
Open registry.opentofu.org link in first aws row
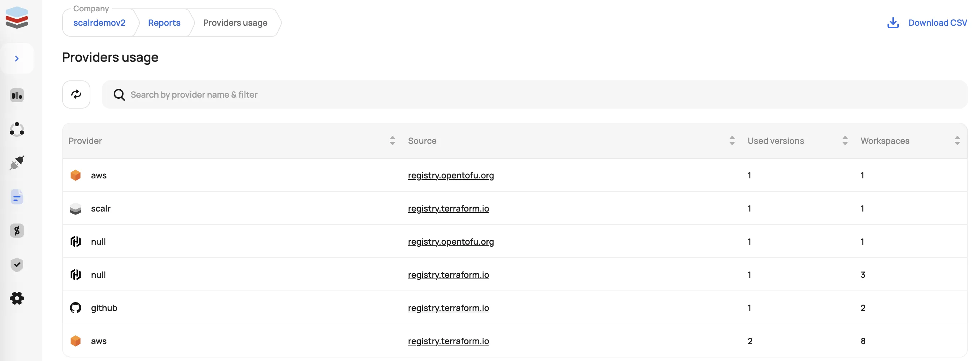(x=450, y=176)
